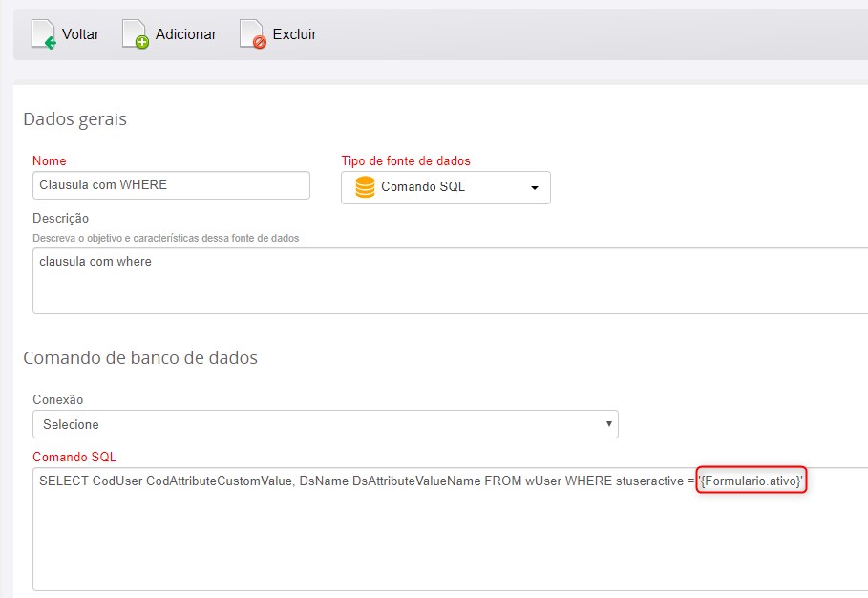Focus the Nome field containing Clausula com WHERE
Screen dimensions: 868x598
pyautogui.click(x=171, y=185)
